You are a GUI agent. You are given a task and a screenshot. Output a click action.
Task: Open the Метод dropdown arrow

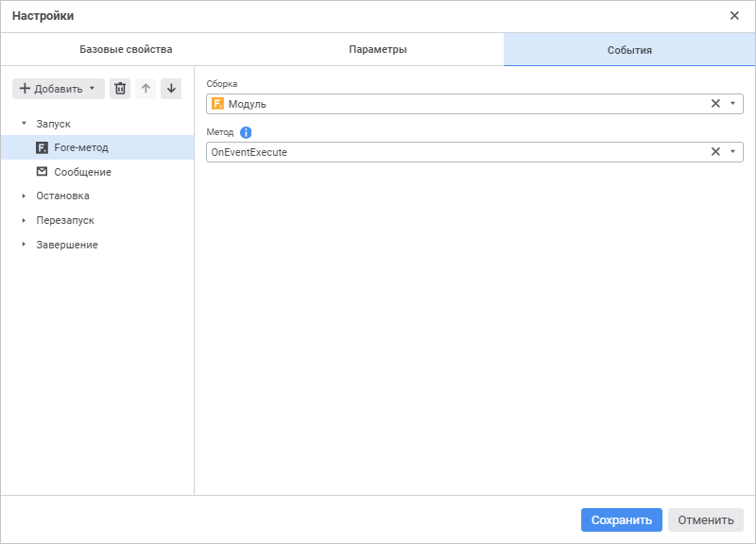[x=732, y=151]
